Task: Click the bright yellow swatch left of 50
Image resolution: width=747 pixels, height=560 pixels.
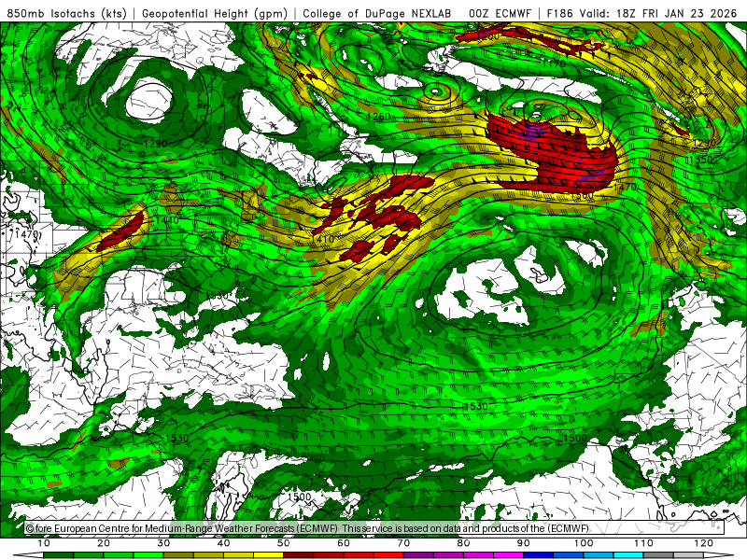Action: pyautogui.click(x=268, y=555)
